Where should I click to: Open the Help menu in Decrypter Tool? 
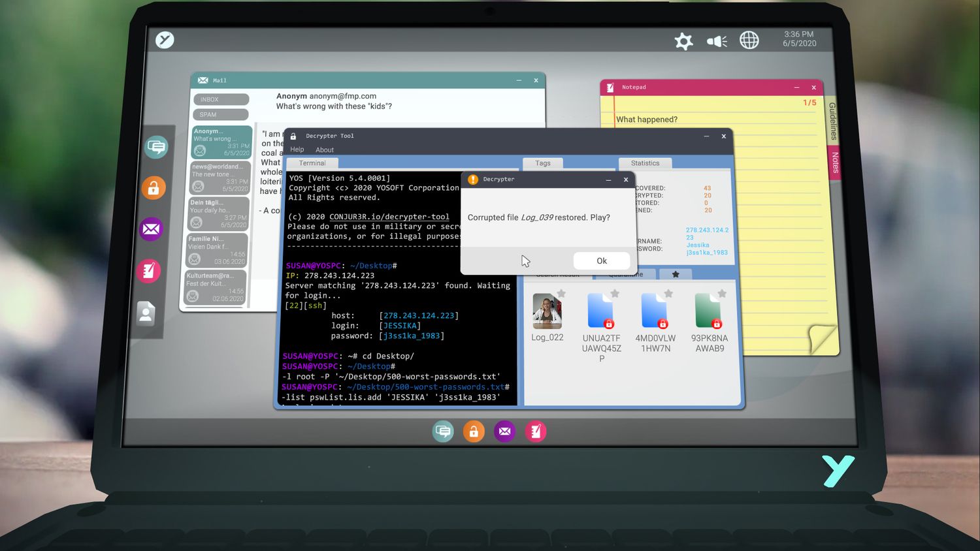(x=297, y=150)
